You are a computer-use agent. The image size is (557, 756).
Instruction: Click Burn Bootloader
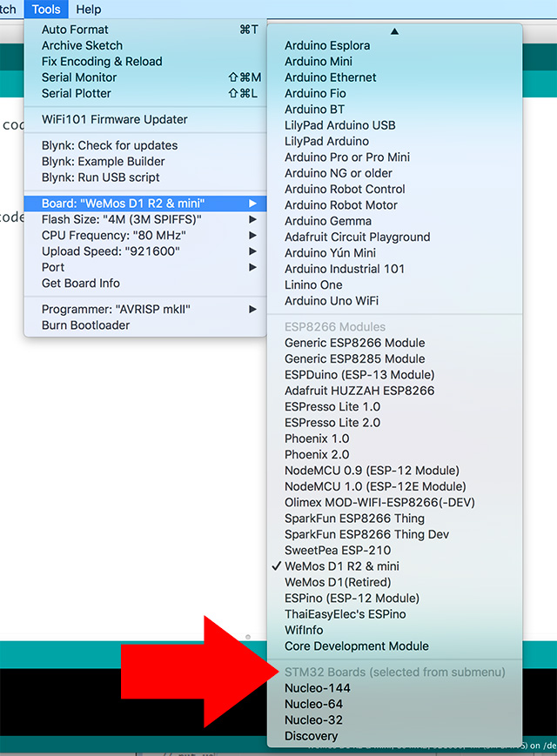coord(85,324)
